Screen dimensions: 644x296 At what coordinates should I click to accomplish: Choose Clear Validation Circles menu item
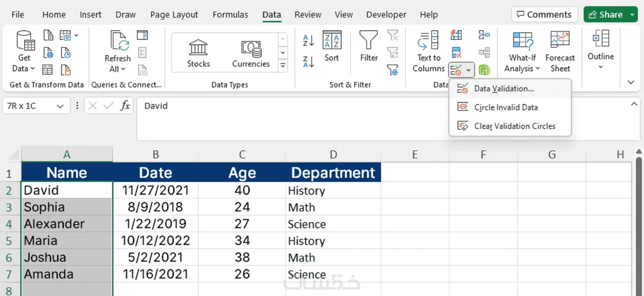pyautogui.click(x=510, y=126)
